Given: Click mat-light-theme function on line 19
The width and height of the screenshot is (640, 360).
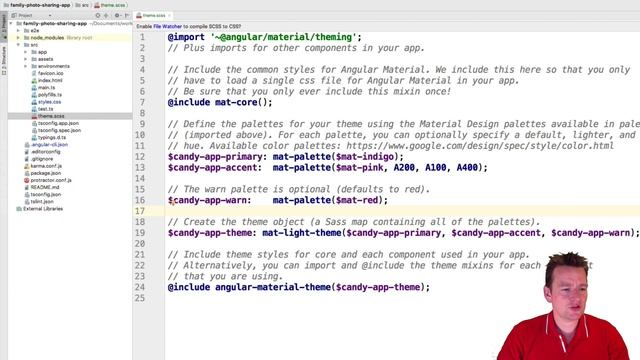Looking at the screenshot, I should pos(302,233).
